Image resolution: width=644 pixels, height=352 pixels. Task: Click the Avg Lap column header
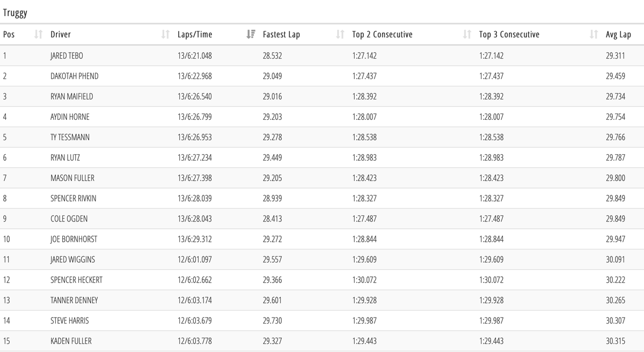618,34
